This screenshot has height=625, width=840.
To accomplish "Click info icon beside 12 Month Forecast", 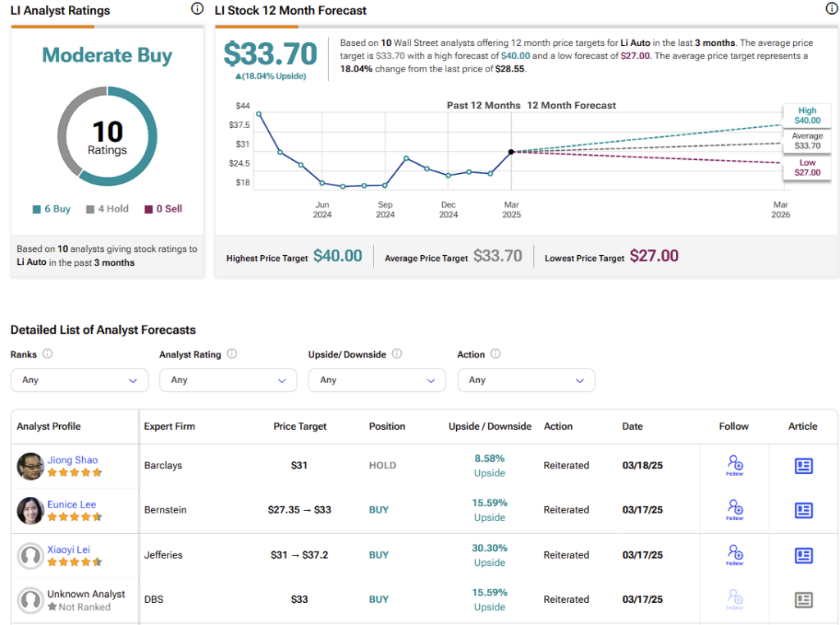I will click(x=832, y=8).
